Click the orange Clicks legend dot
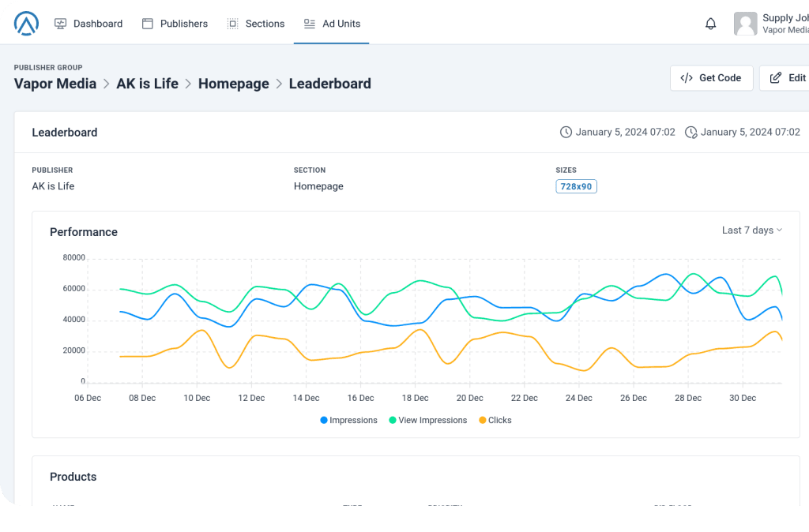 [483, 420]
